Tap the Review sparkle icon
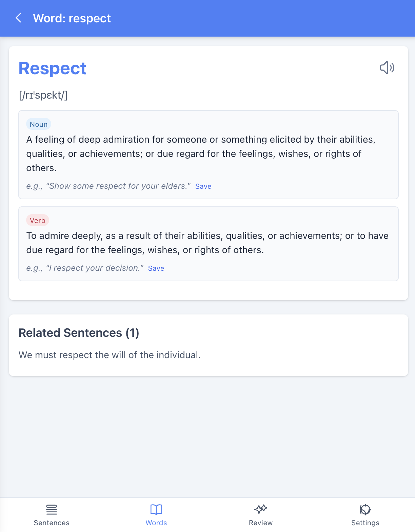 coord(260,509)
